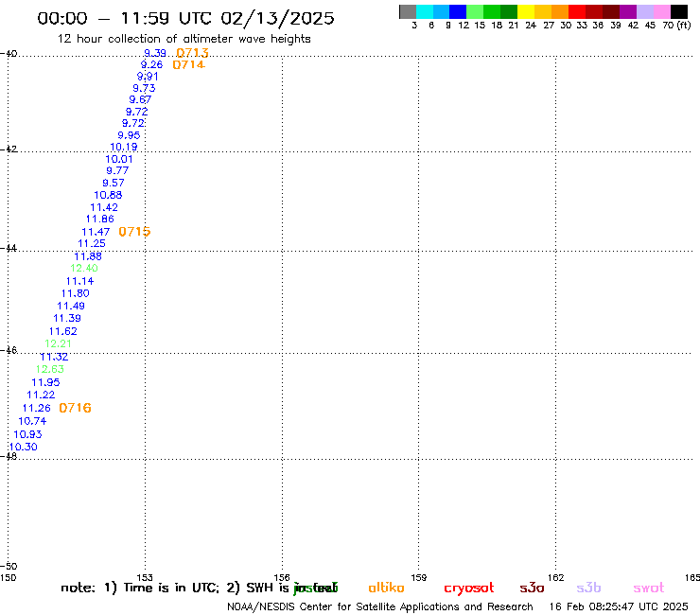Pick the pink swatch in the color scale

click(x=662, y=11)
